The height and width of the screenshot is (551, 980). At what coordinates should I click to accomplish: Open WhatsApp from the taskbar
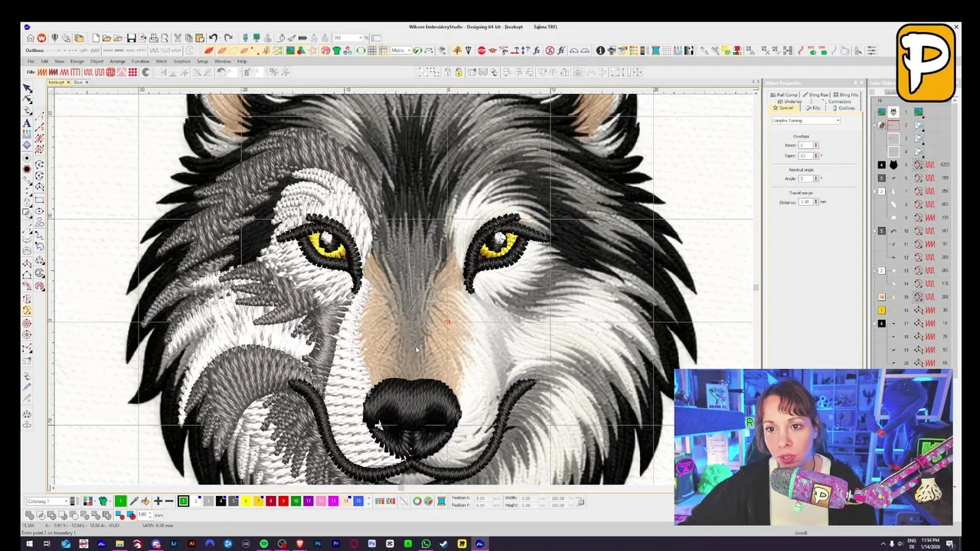point(426,544)
